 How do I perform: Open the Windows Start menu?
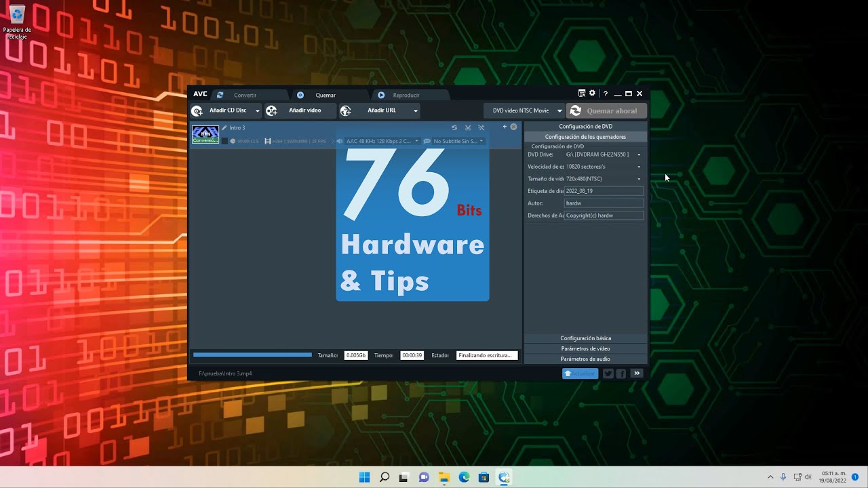(364, 477)
